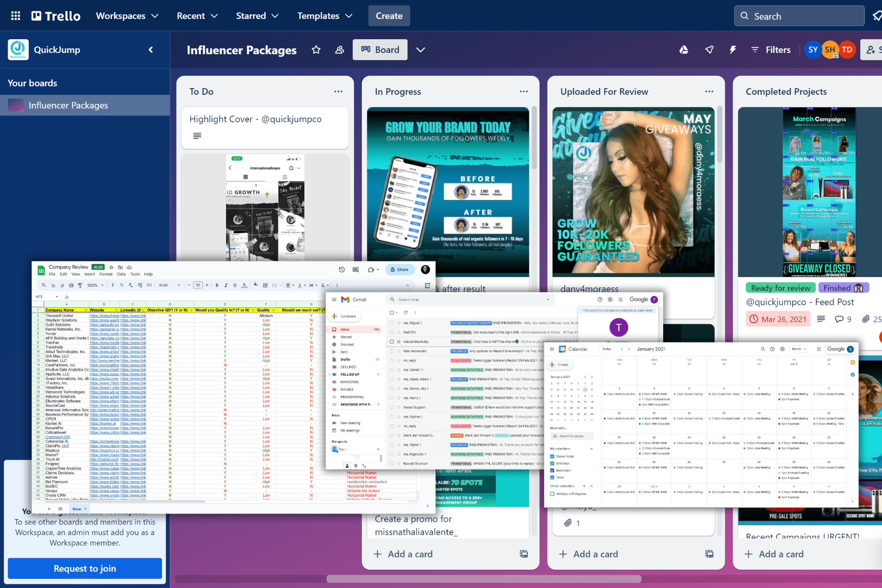Open the Trello automation lightning icon
The height and width of the screenshot is (588, 882).
[x=733, y=50]
